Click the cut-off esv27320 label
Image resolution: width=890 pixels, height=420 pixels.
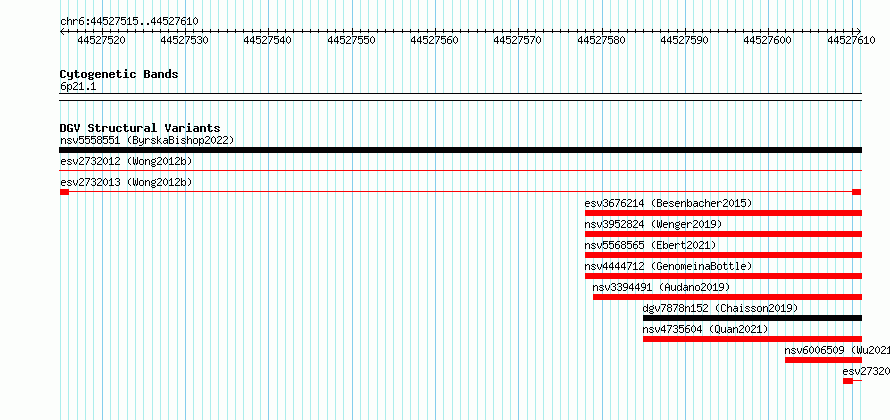866,371
